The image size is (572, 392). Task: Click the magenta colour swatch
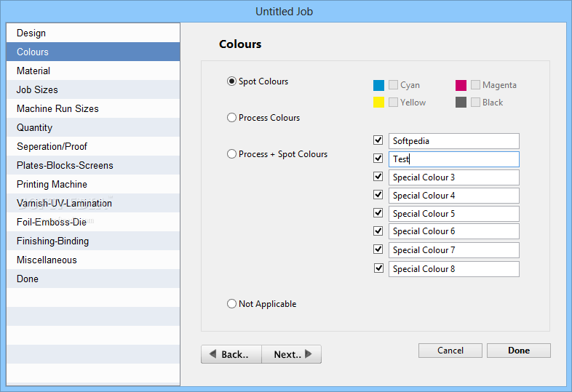coord(461,85)
